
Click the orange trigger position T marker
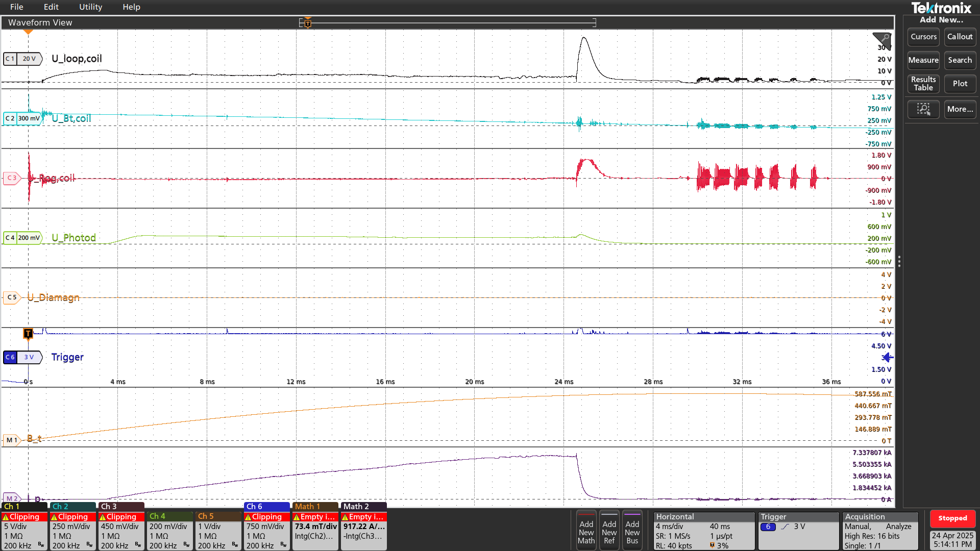click(x=28, y=334)
